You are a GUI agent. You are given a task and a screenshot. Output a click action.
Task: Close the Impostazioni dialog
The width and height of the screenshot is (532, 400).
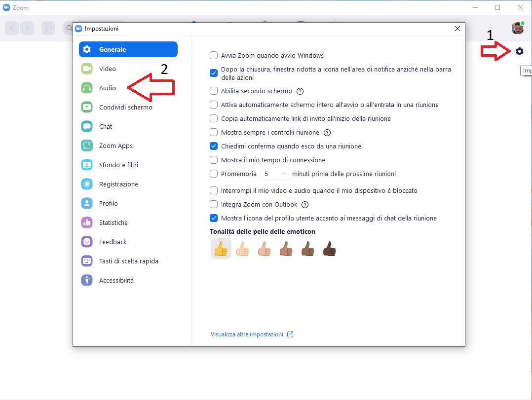pos(457,29)
